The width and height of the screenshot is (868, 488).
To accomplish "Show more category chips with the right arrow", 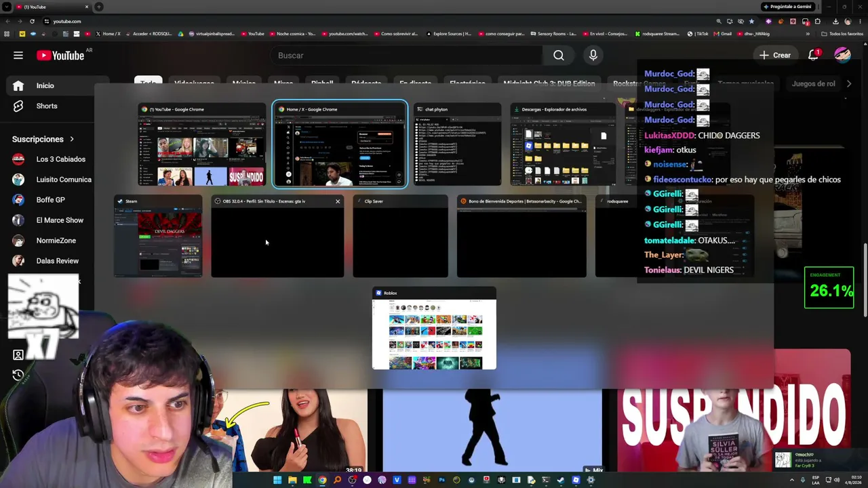I will pyautogui.click(x=848, y=84).
